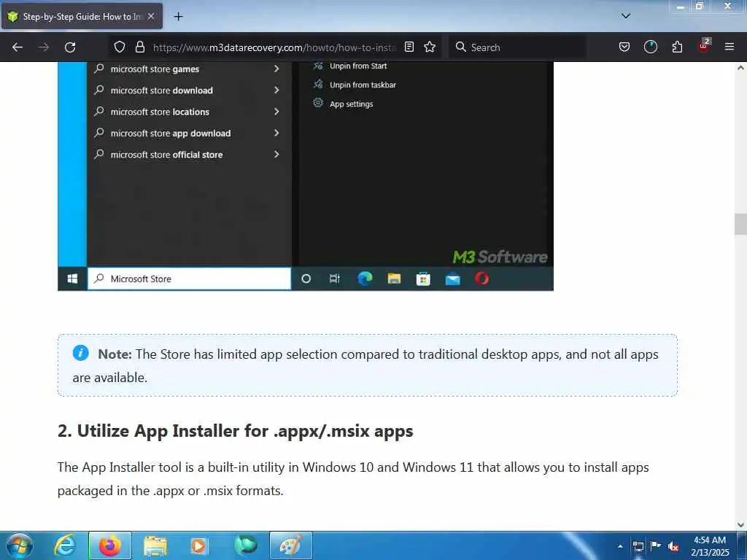Open Action Center flag tray icon
The width and height of the screenshot is (747, 560).
click(656, 545)
